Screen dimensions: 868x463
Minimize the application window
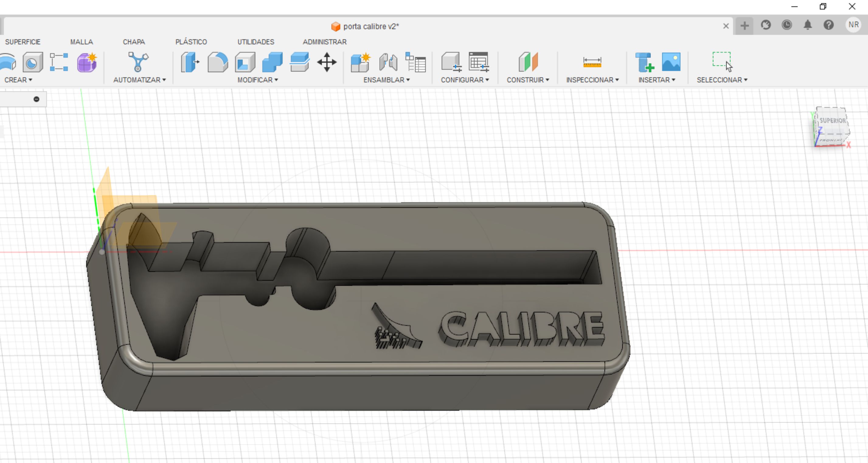[x=794, y=6]
